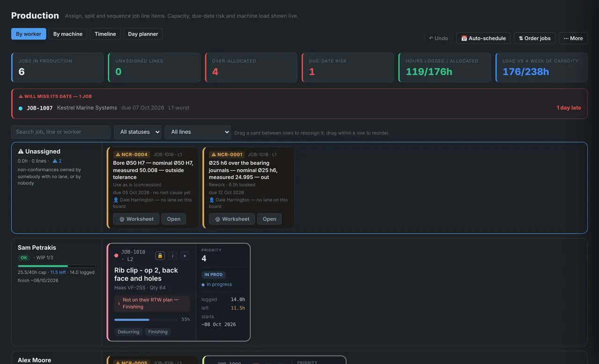Select the Jobs in Production stat card

point(57,67)
